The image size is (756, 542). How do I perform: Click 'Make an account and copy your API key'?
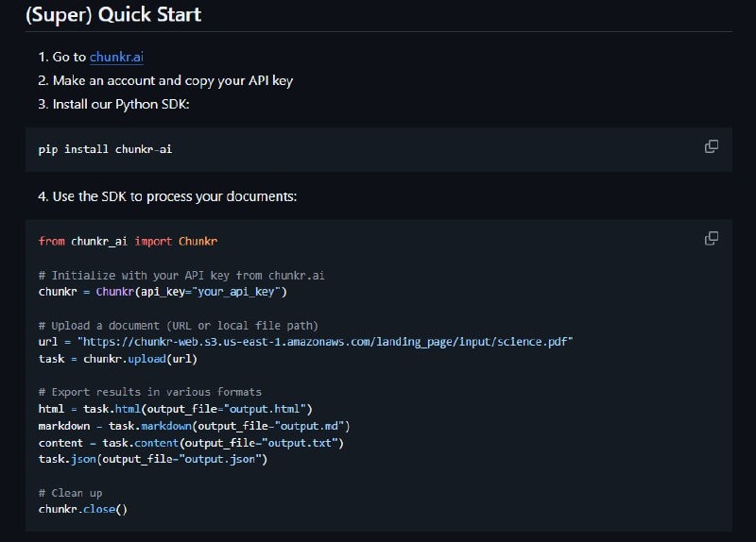coord(173,80)
